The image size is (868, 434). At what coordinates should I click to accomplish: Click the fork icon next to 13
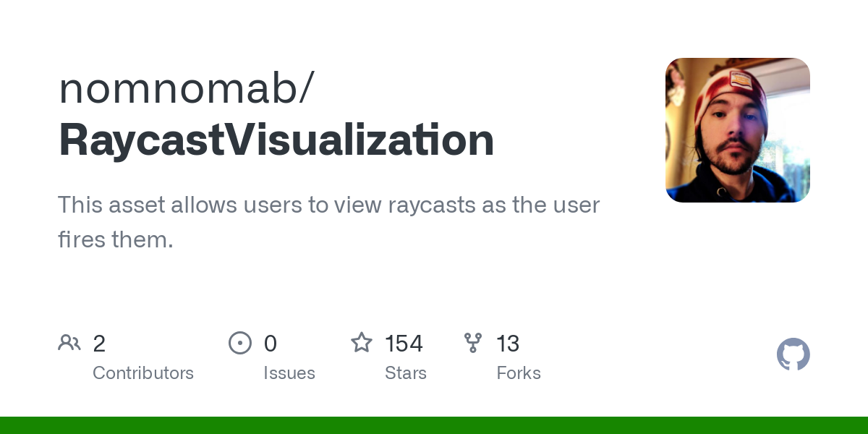click(472, 343)
